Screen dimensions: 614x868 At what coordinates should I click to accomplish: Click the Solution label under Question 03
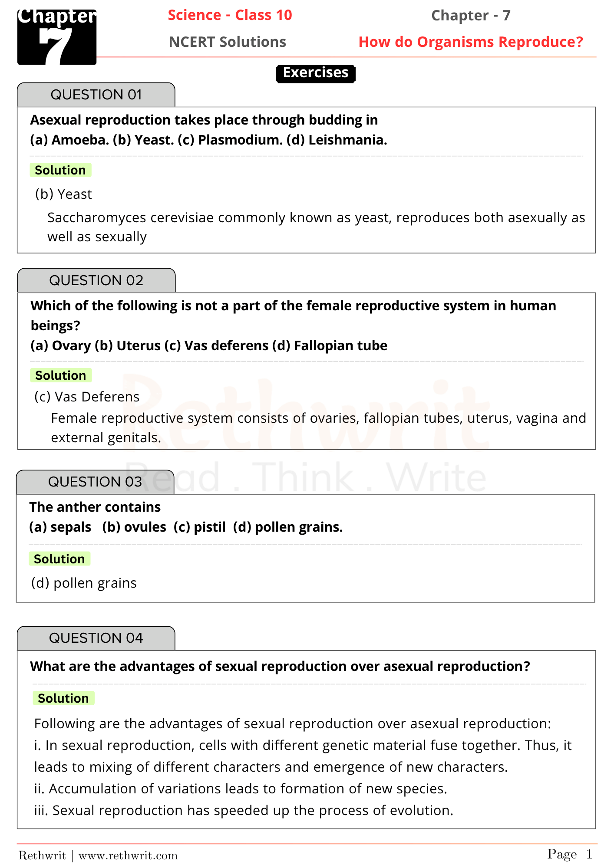coord(59,559)
